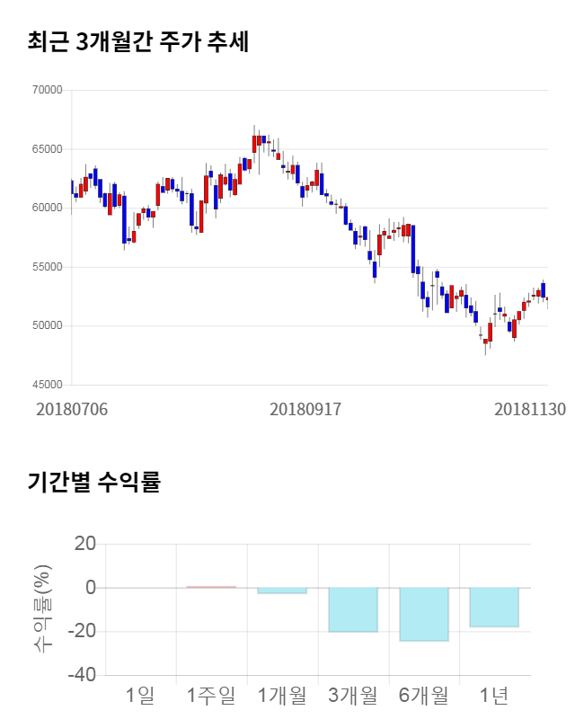
Task: Click the 20181130 end date label
Action: (x=530, y=408)
